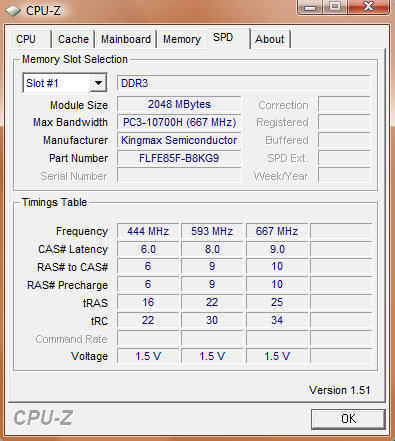The height and width of the screenshot is (441, 395).
Task: Go to the Mainboard tab
Action: [126, 39]
